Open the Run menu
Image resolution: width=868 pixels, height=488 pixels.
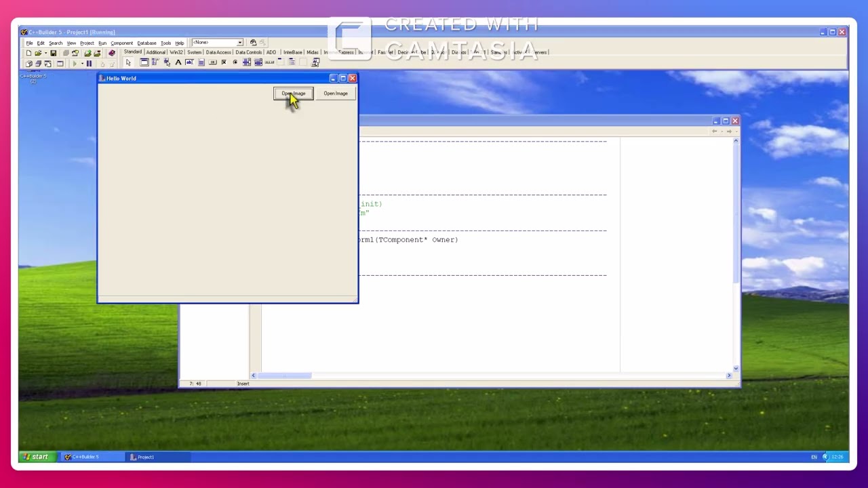[x=102, y=43]
